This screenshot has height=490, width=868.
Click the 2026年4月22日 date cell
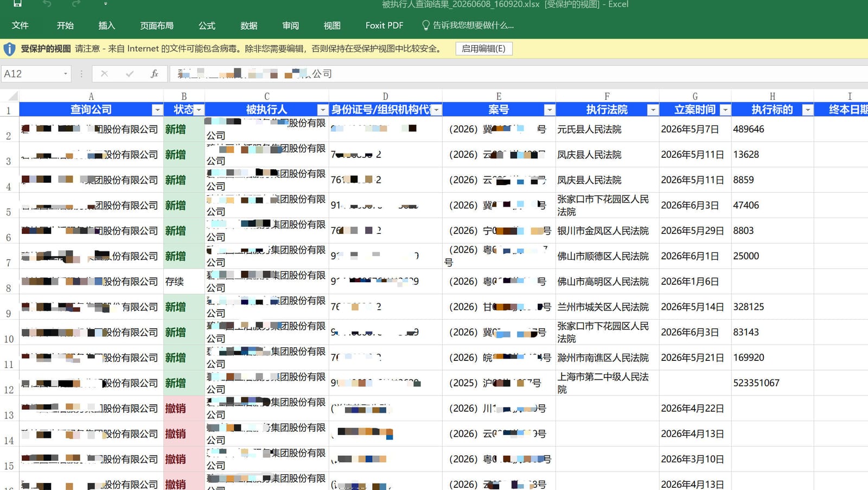(x=695, y=409)
